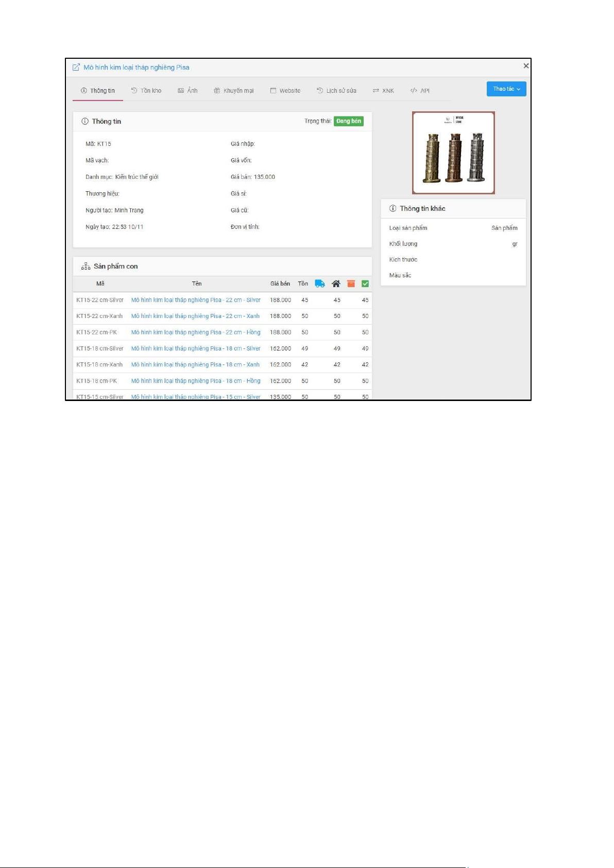Click the Pisa tower product thumbnail
This screenshot has width=614, height=868.
(453, 153)
